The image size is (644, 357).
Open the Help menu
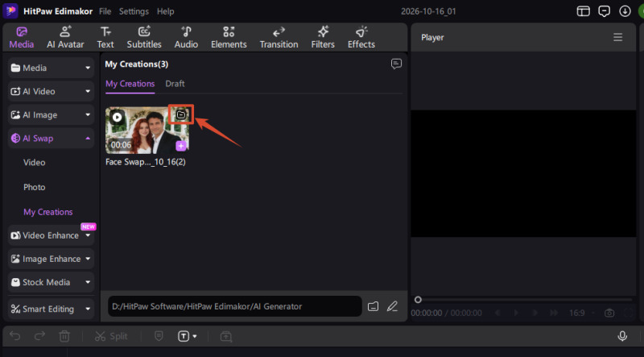click(166, 11)
